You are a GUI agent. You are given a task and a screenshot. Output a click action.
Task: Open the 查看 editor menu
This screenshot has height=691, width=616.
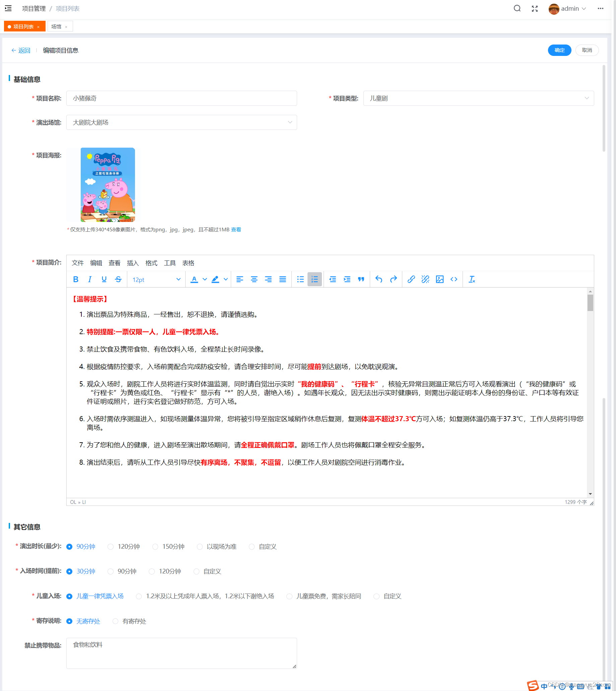click(115, 263)
